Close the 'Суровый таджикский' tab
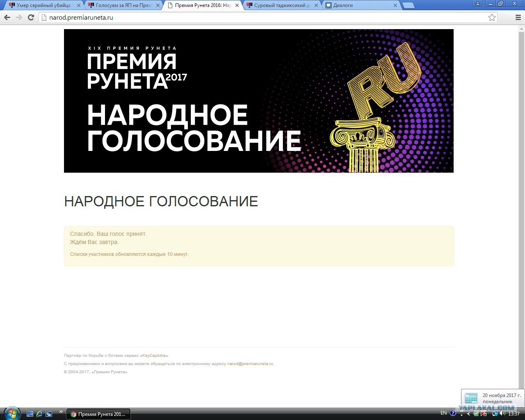Viewport: 525px width, 420px height. click(316, 6)
